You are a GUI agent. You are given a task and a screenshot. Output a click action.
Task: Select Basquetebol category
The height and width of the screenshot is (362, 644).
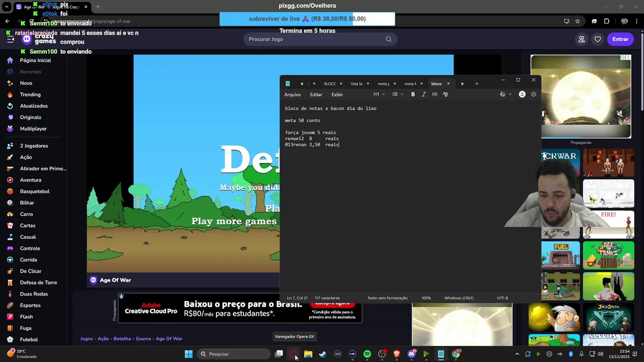(x=35, y=192)
